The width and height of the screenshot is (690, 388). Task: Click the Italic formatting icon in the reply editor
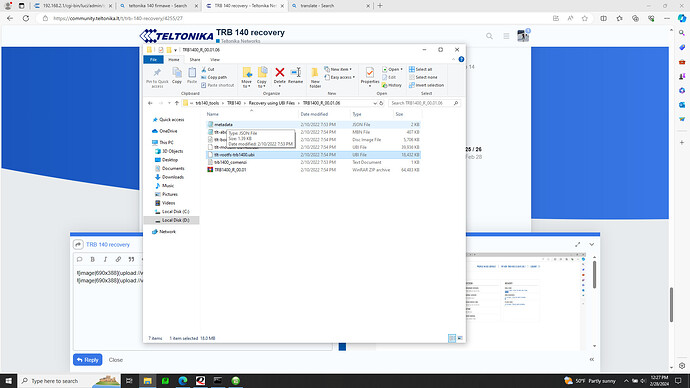pos(105,259)
